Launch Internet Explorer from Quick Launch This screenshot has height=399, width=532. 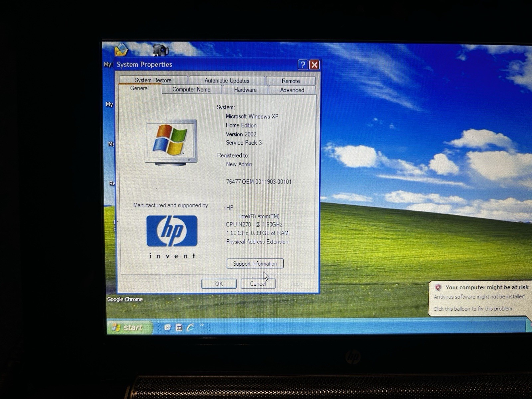tap(191, 328)
